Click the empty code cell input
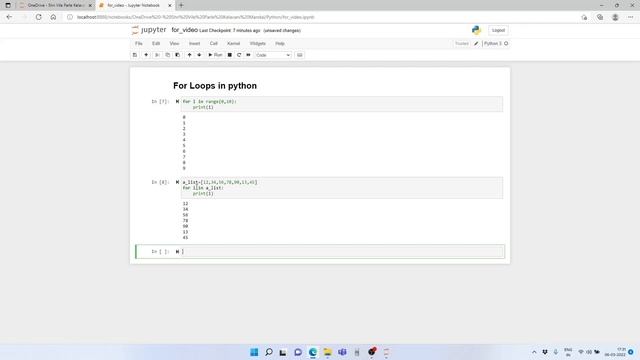640x360 pixels. pyautogui.click(x=342, y=251)
